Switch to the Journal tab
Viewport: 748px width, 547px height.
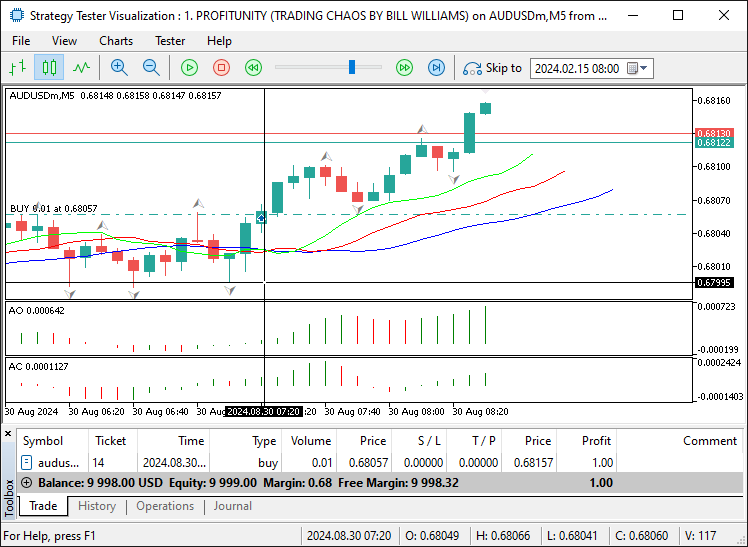point(232,506)
